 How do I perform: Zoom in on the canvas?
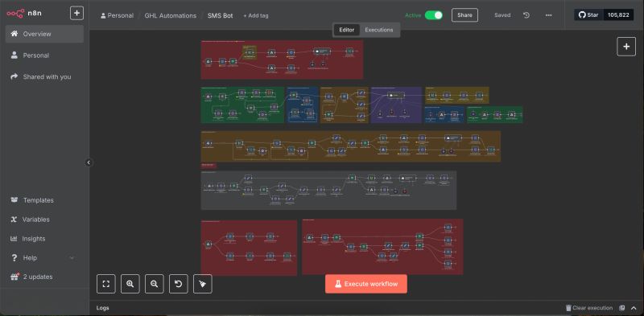click(x=130, y=284)
